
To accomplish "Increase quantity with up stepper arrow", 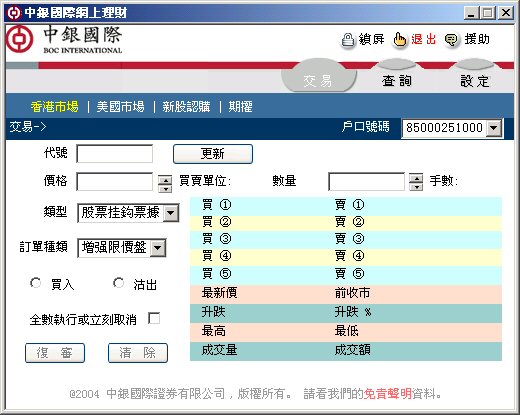I will (416, 178).
